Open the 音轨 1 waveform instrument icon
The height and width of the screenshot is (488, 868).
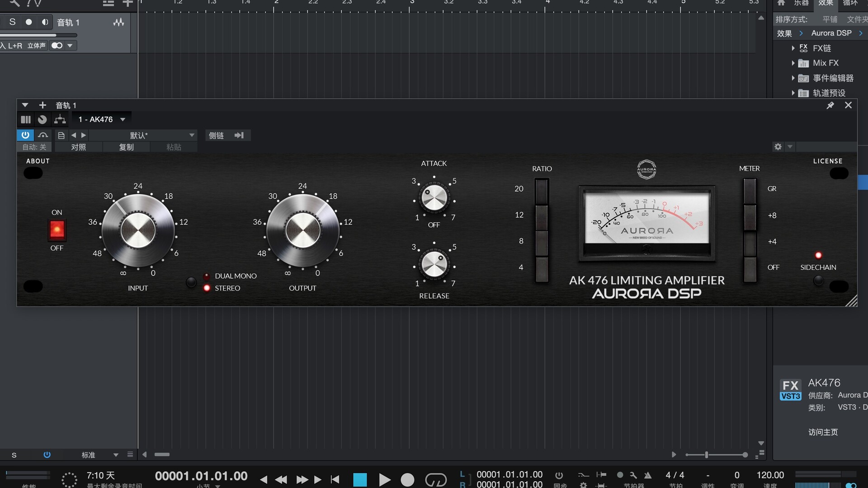click(118, 22)
